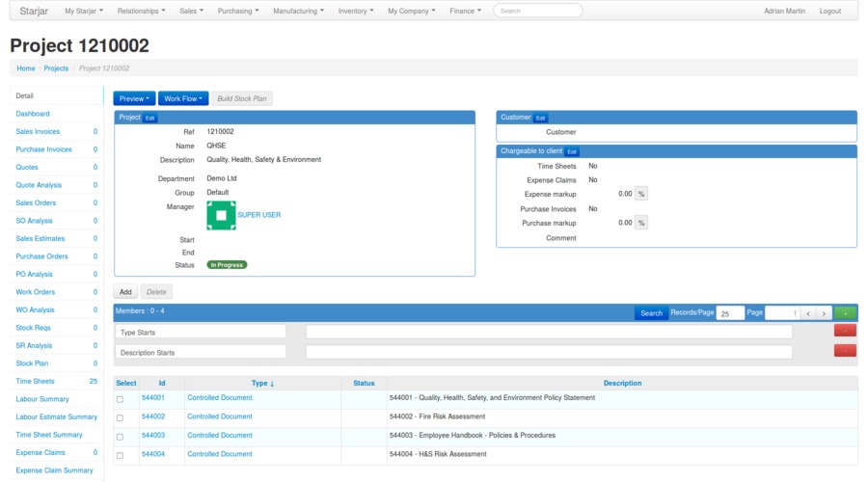Viewport: 868px width, 482px height.
Task: Click the Type Starts filter field
Action: (x=201, y=332)
